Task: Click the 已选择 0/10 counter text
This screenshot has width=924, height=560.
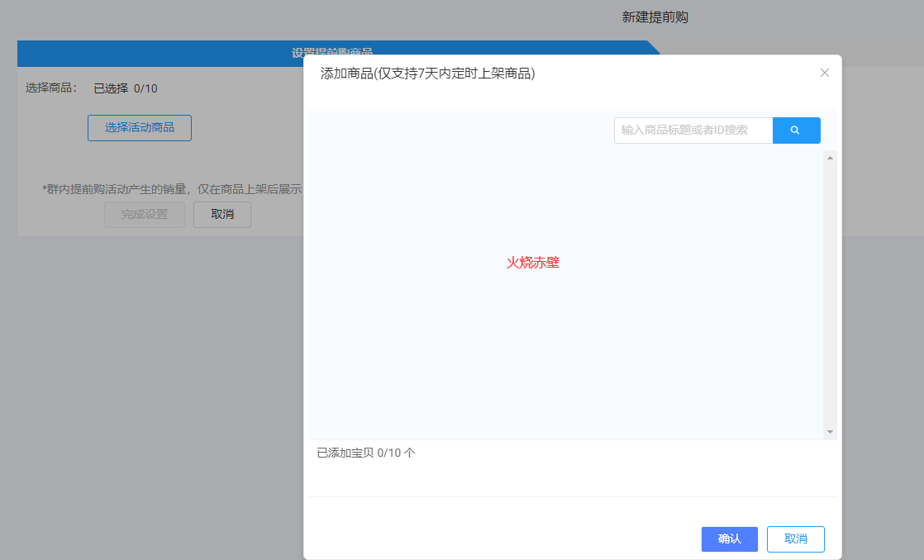Action: click(x=126, y=88)
